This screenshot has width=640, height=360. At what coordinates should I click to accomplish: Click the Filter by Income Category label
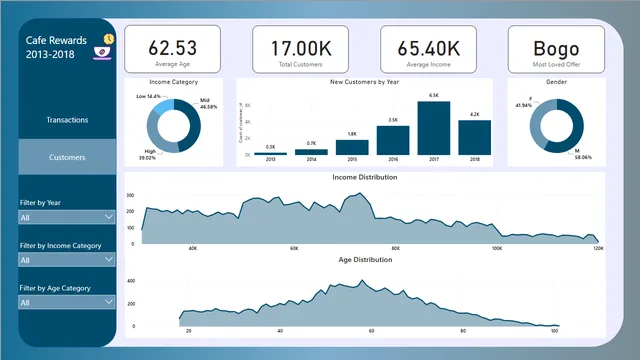(x=60, y=246)
